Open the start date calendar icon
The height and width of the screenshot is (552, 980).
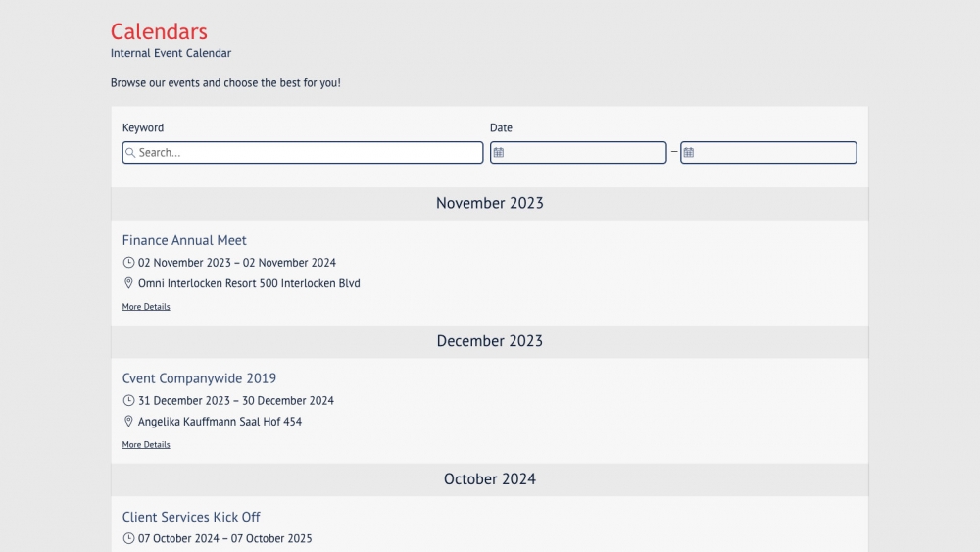tap(499, 153)
